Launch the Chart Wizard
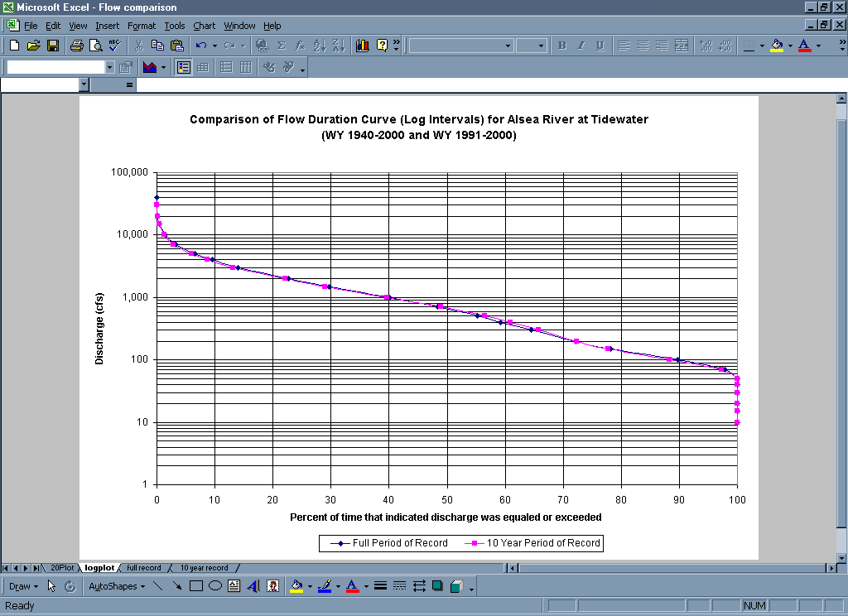The image size is (848, 616). click(363, 46)
